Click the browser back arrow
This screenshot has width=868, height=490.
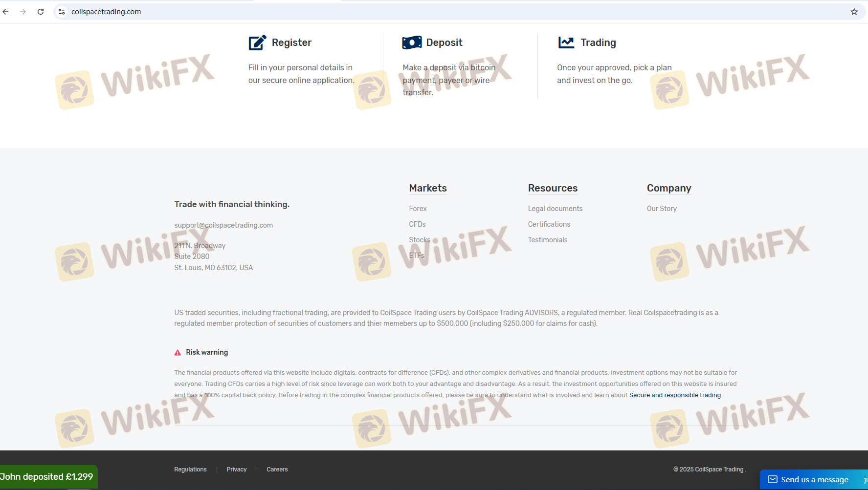6,12
